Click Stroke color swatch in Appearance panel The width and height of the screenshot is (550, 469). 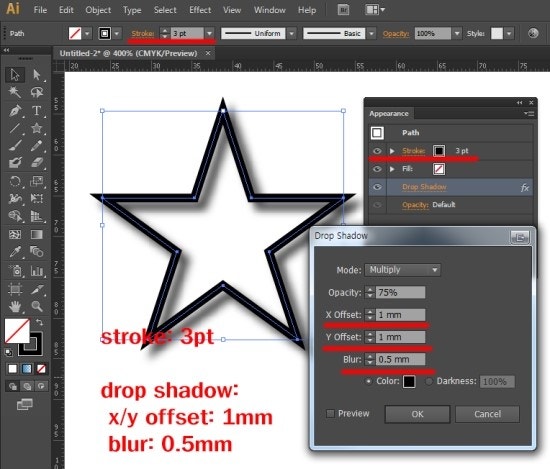coord(439,151)
